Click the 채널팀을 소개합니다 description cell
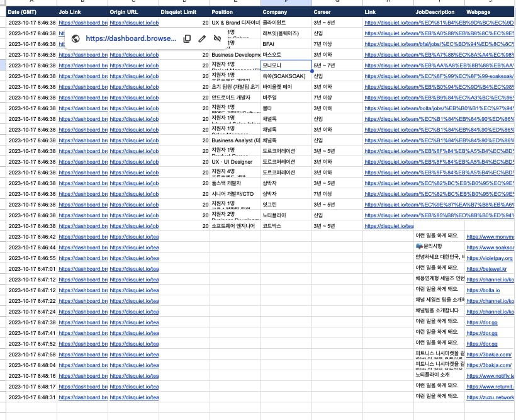516x420 pixels. pos(439,312)
